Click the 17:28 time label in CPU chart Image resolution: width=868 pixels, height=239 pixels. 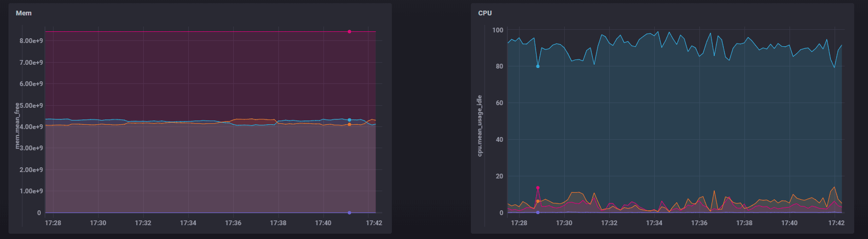click(x=519, y=223)
